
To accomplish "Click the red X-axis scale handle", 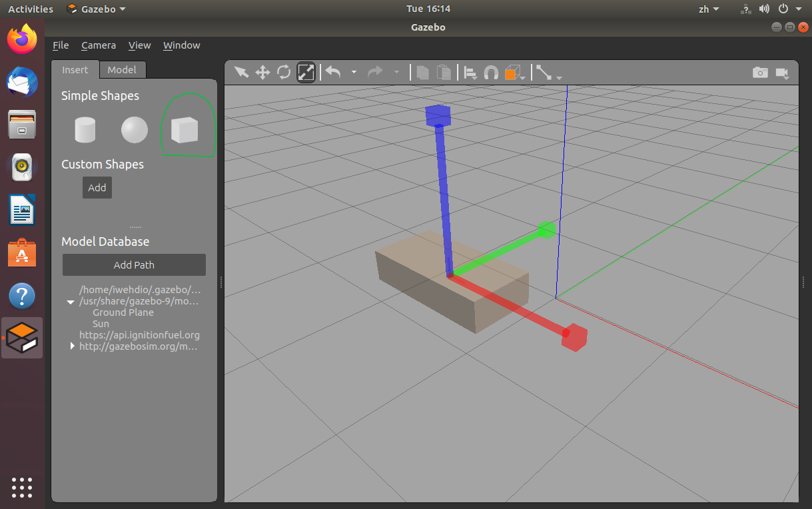I will click(574, 337).
